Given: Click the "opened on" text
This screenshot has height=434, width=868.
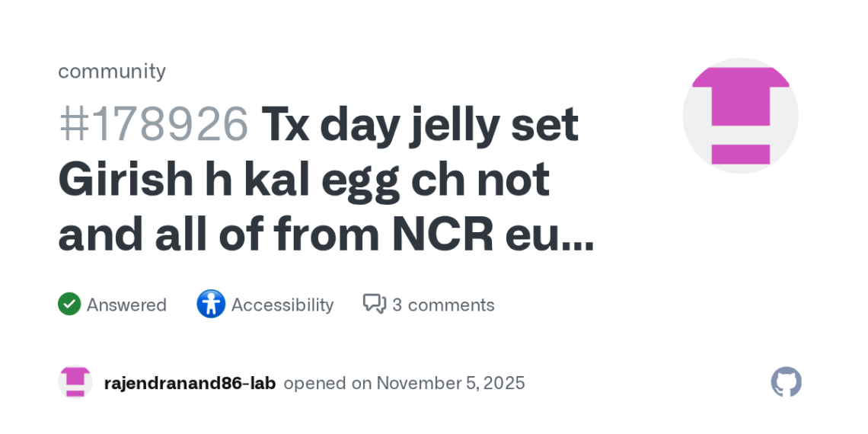Looking at the screenshot, I should [327, 383].
